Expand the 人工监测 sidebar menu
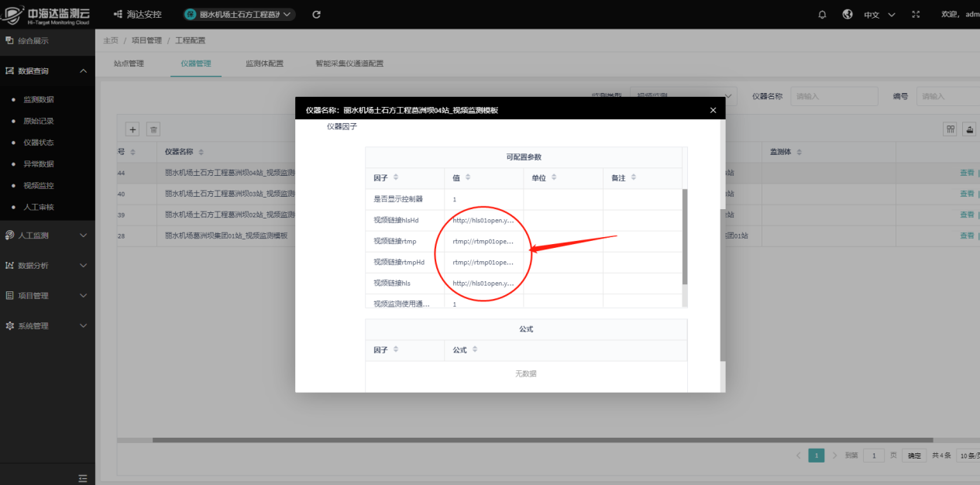The image size is (980, 485). (47, 235)
